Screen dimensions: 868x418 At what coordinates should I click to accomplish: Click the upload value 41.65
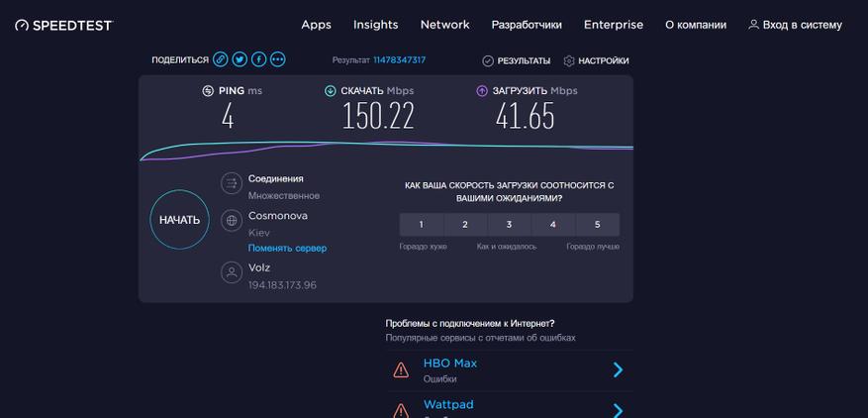(525, 117)
